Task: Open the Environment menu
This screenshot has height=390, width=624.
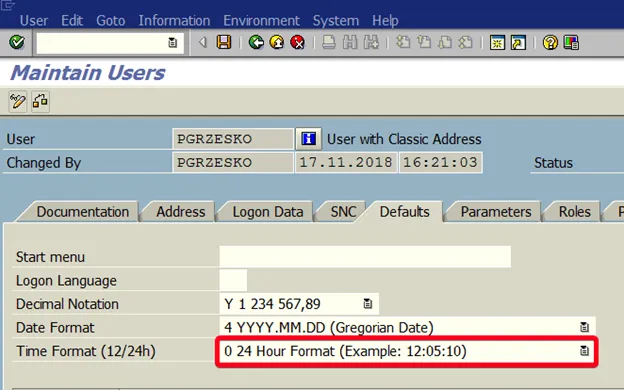Action: click(261, 21)
